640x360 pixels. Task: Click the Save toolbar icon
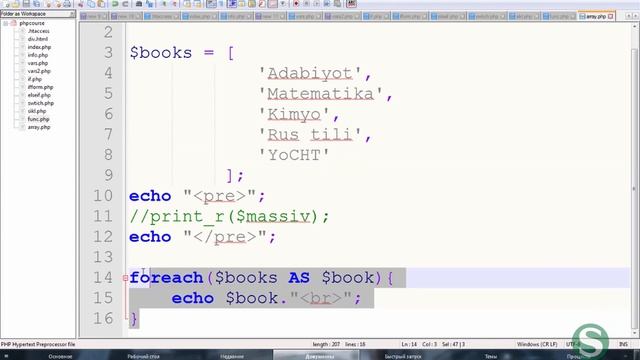point(26,4)
